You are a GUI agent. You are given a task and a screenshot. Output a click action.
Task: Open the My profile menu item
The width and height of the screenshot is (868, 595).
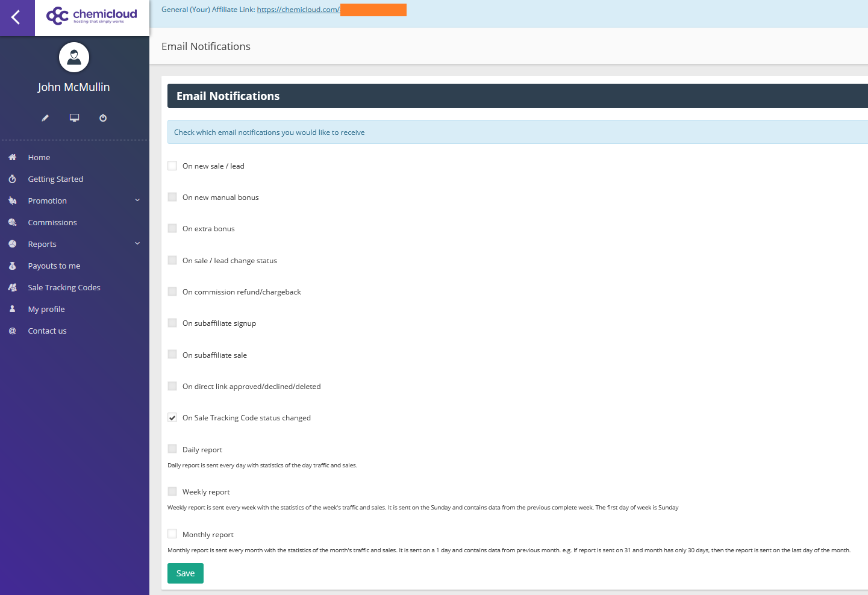click(46, 309)
